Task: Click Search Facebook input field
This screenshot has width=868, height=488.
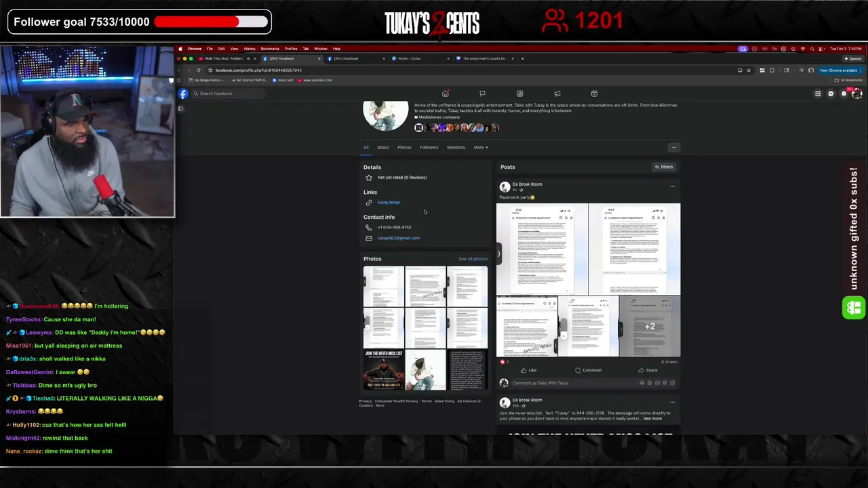Action: [227, 94]
